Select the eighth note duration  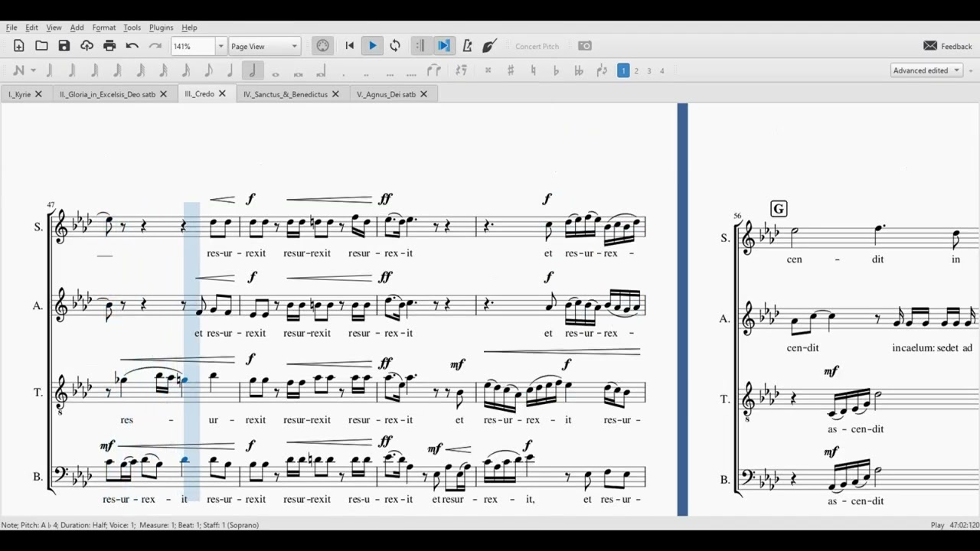click(x=207, y=70)
